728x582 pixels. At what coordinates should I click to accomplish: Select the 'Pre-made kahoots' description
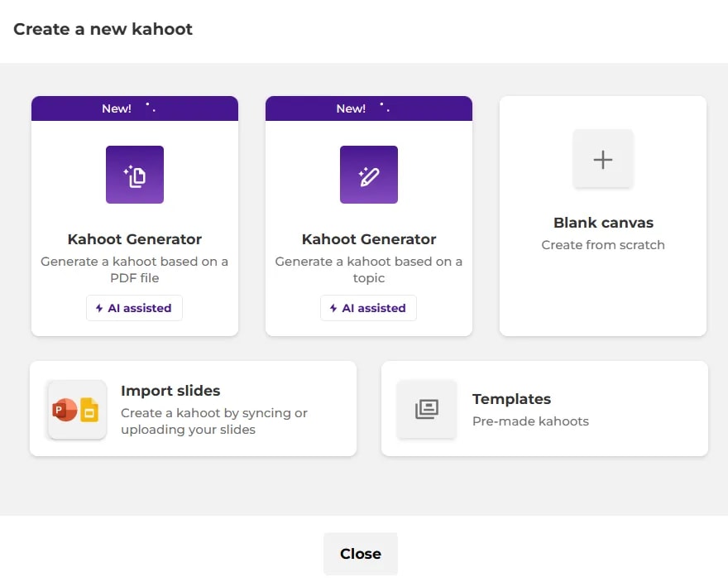[x=530, y=421]
